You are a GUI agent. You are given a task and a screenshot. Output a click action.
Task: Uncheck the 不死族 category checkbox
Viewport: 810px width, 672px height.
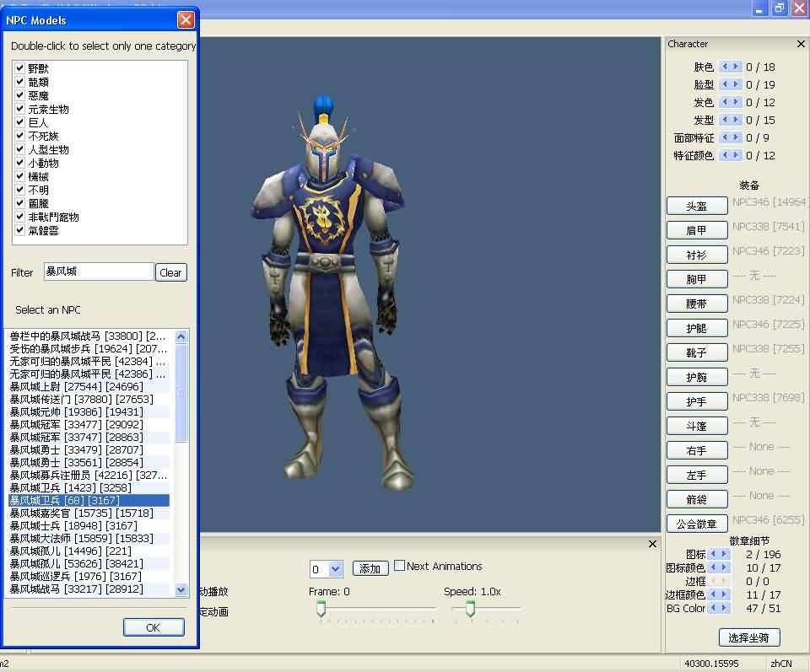click(19, 135)
